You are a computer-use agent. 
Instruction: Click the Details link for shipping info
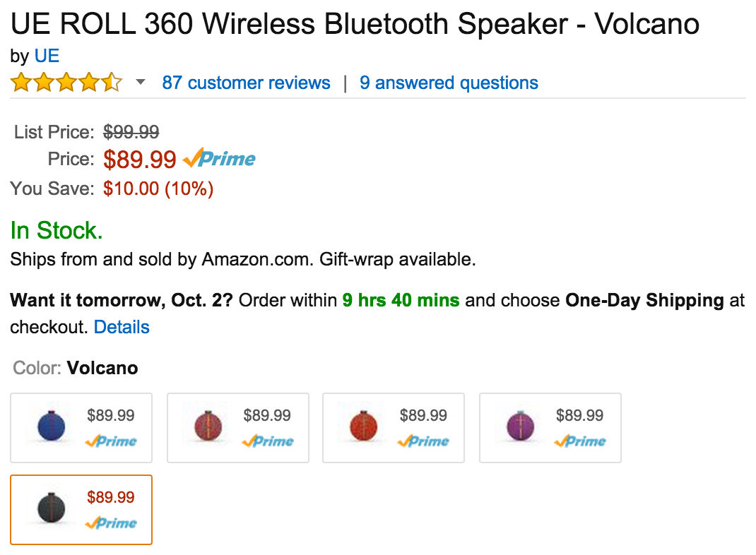[x=122, y=327]
